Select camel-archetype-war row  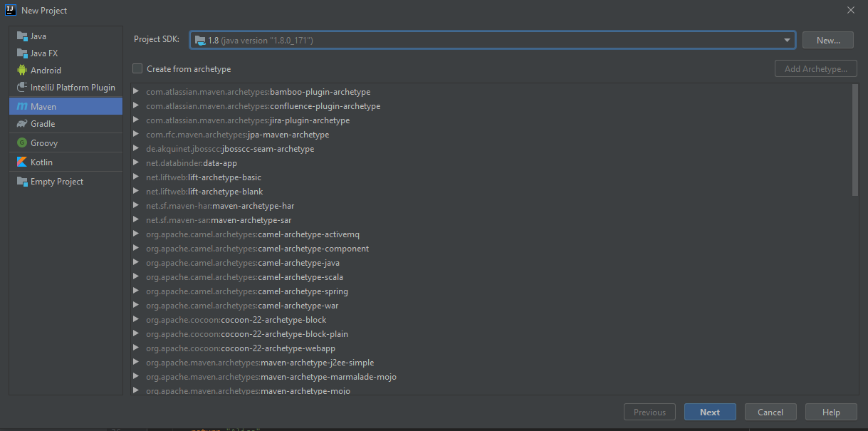491,306
